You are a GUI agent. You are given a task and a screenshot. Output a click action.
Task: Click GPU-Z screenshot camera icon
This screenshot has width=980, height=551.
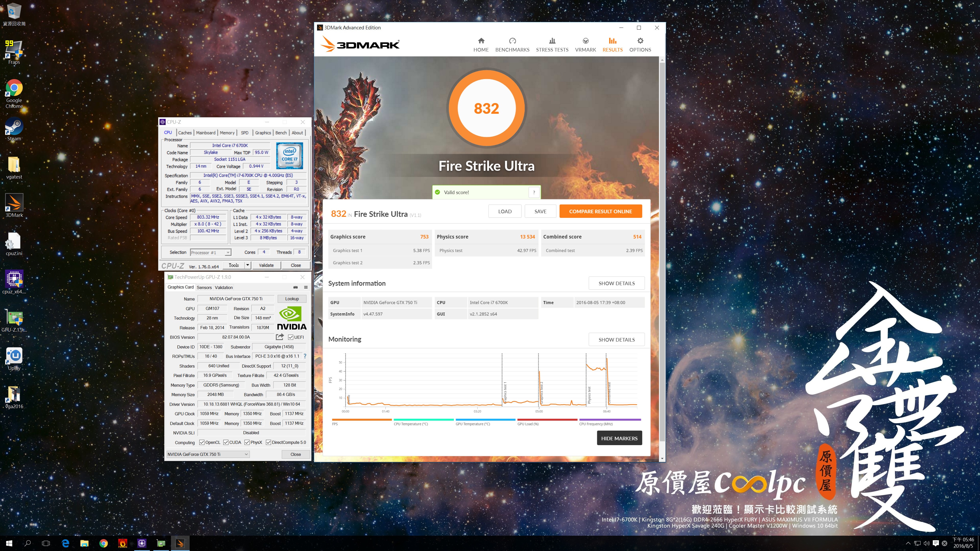click(x=296, y=287)
